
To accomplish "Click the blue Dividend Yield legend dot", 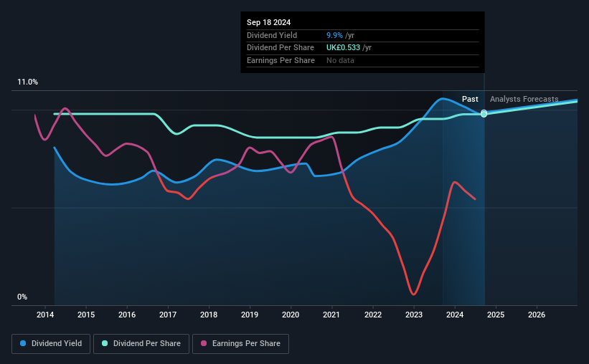I will coord(23,343).
